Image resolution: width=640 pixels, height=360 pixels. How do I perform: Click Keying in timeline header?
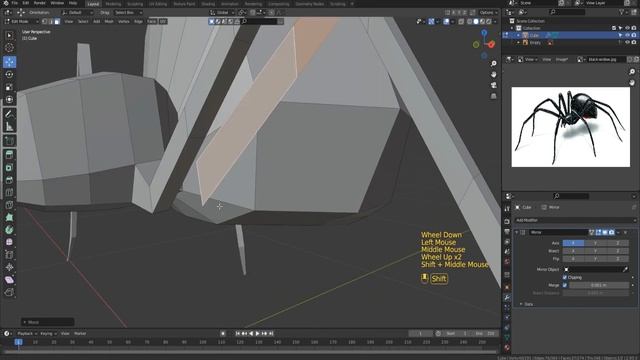coord(48,333)
